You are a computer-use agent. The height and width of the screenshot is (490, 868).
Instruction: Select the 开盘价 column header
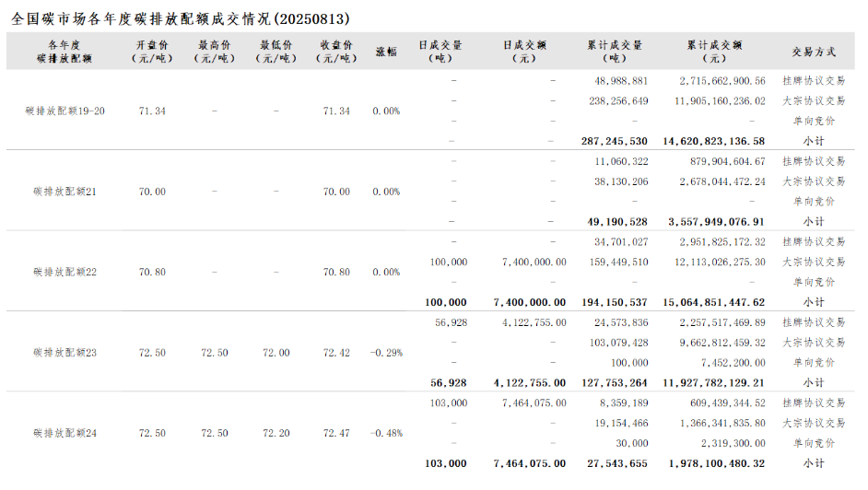[x=152, y=51]
